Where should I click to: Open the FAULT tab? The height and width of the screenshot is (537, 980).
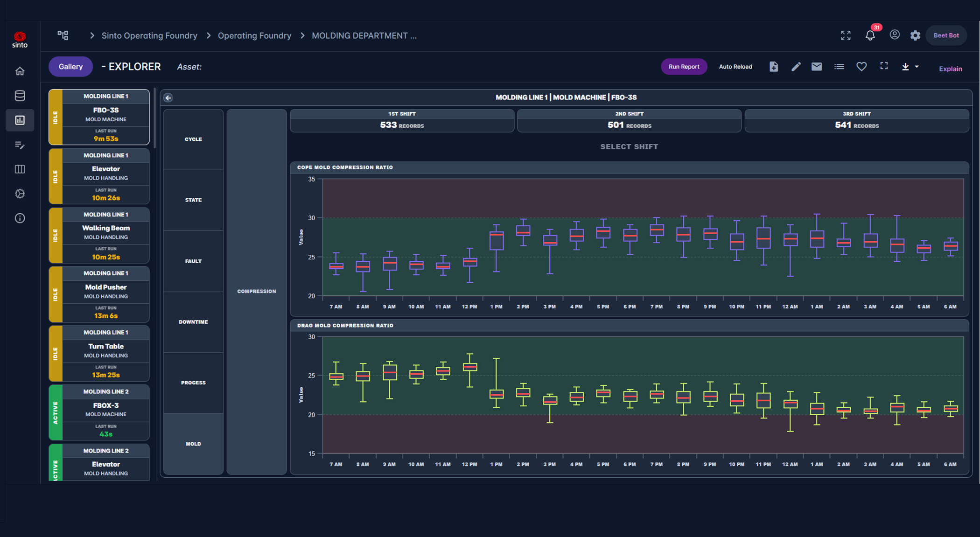[193, 261]
